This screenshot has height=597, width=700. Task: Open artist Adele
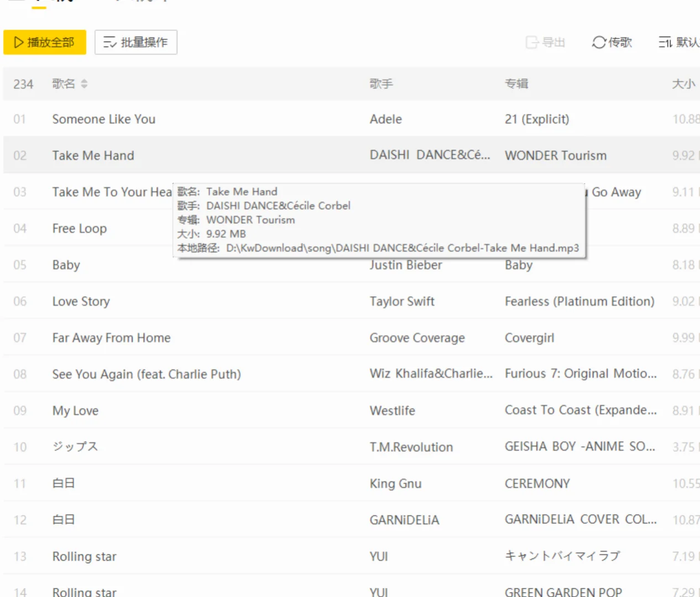click(x=386, y=119)
